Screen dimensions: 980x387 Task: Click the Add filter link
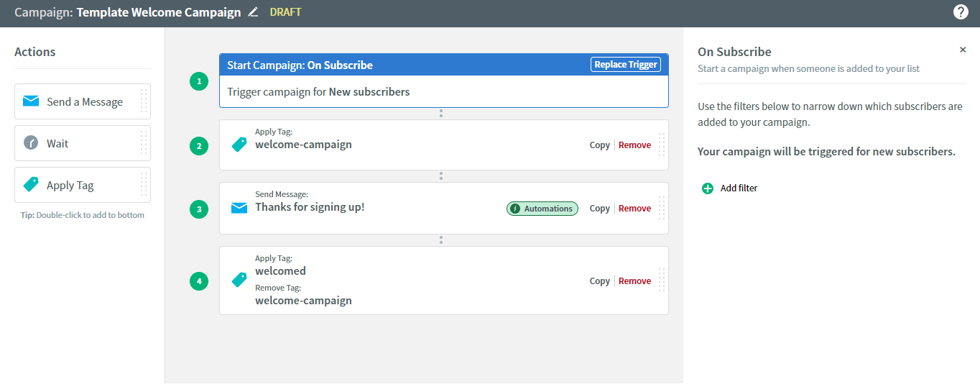(x=739, y=188)
